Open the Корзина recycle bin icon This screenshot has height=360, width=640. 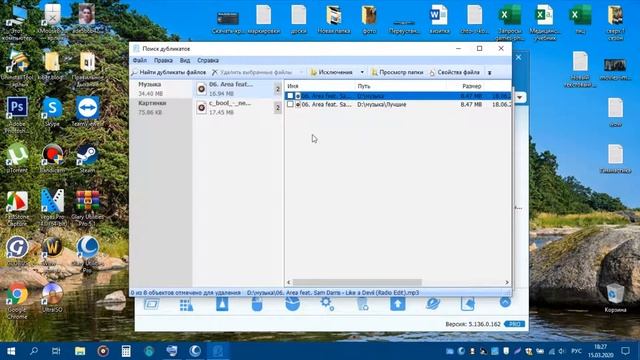tap(615, 297)
